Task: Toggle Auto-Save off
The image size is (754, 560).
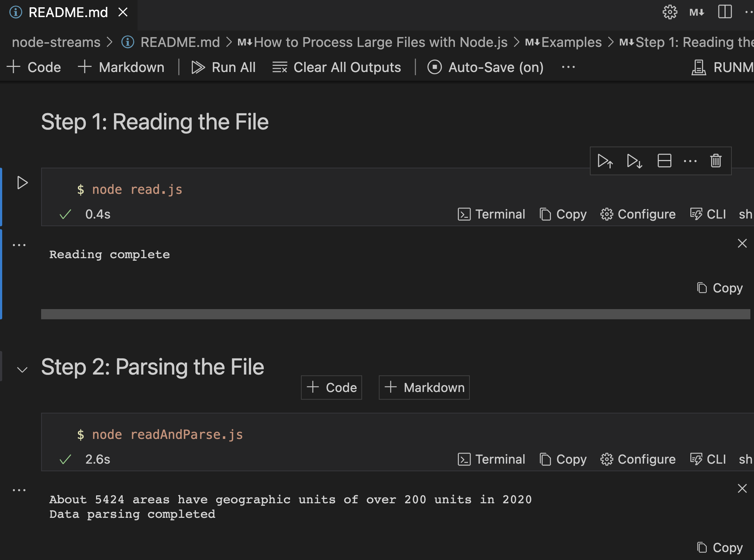Action: click(x=485, y=67)
